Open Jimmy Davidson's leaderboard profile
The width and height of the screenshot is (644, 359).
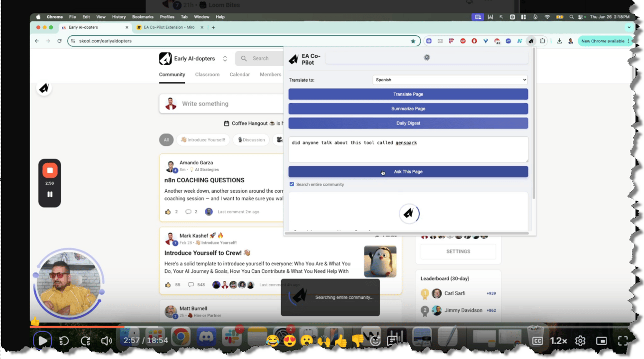(464, 310)
